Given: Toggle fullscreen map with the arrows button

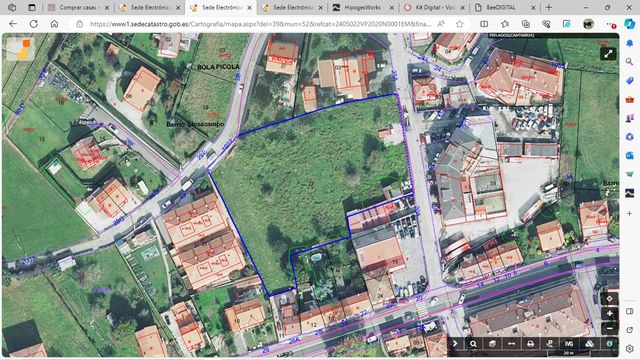Looking at the screenshot, I should (608, 54).
